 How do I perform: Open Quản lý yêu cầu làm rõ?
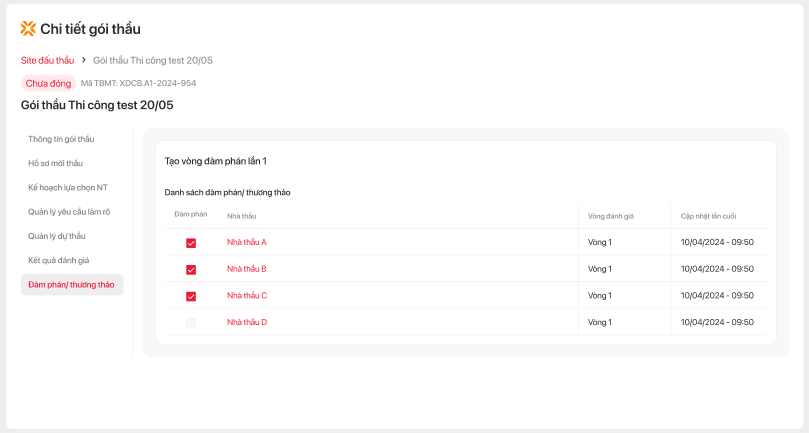tap(69, 211)
